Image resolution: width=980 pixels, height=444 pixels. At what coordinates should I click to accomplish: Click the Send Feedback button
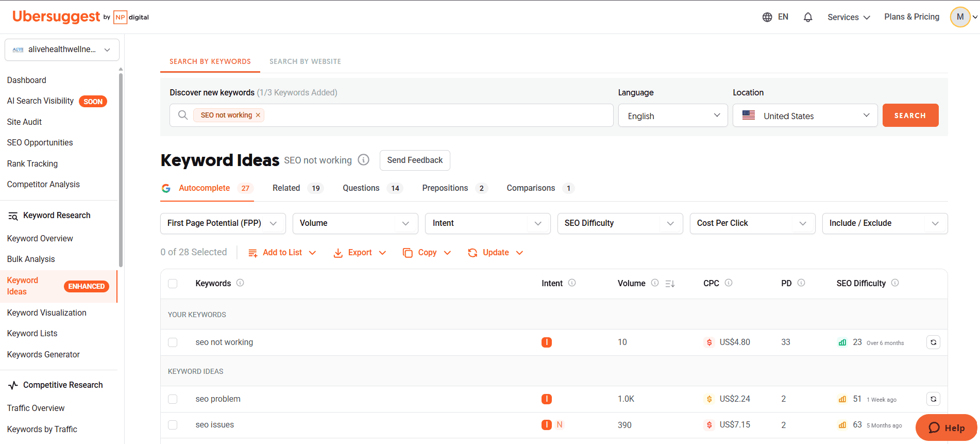pos(415,160)
